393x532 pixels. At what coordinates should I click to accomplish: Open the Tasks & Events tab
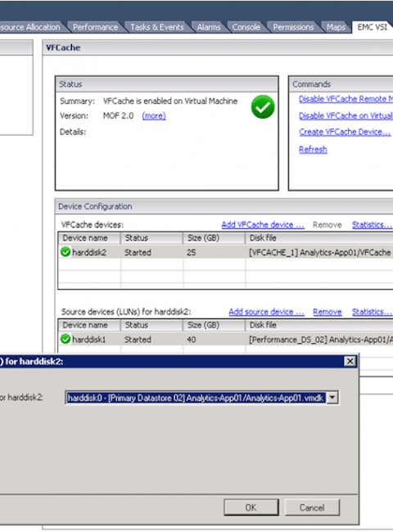point(157,27)
